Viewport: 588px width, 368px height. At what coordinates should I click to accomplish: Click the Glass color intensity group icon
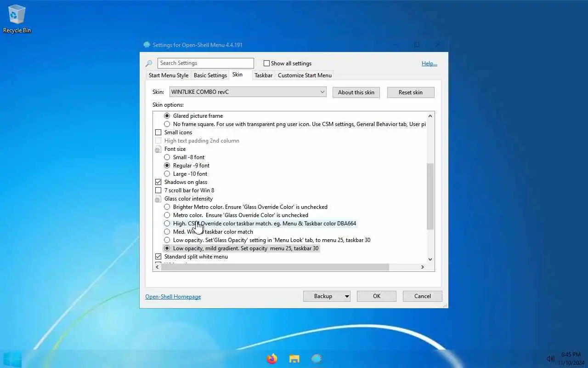158,199
